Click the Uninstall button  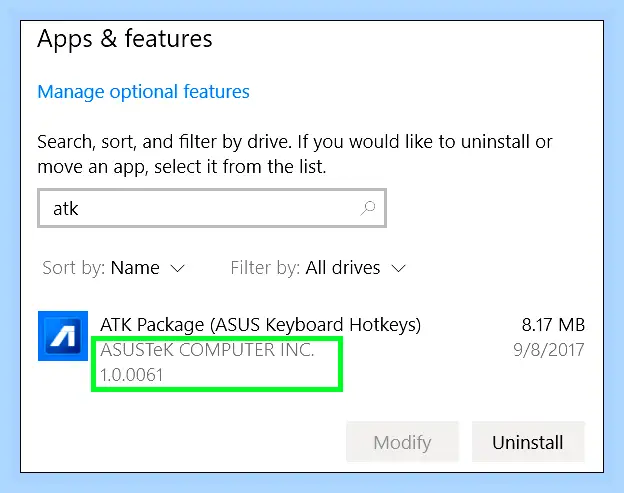(x=528, y=442)
